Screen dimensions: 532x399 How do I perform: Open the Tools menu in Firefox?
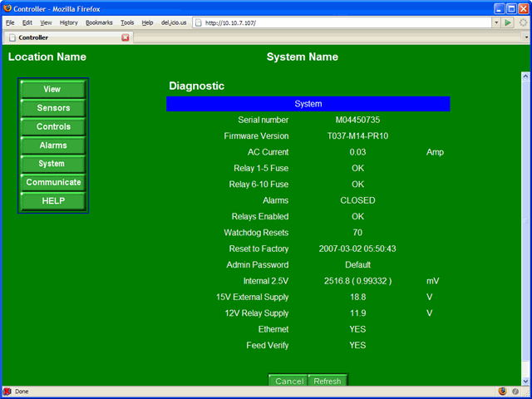126,22
